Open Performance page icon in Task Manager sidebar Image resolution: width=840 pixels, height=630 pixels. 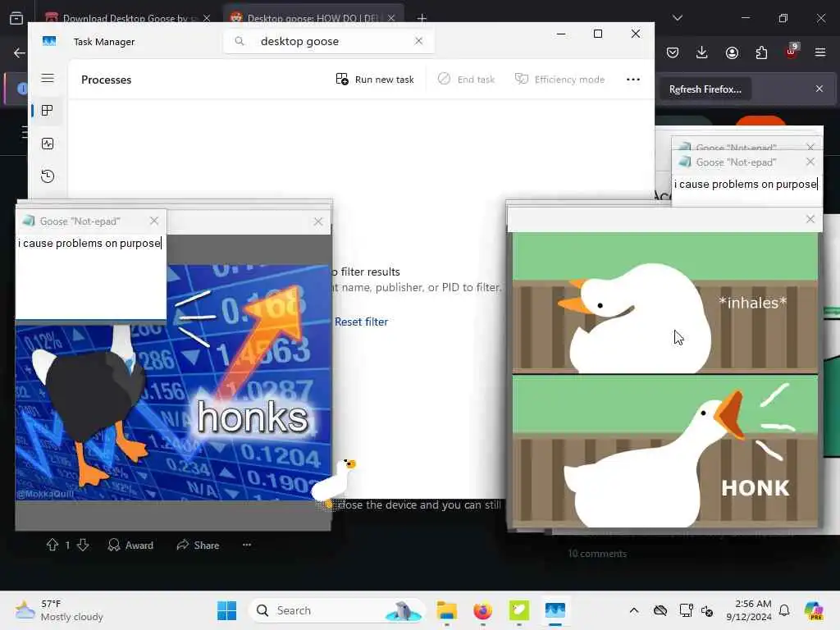pos(47,144)
